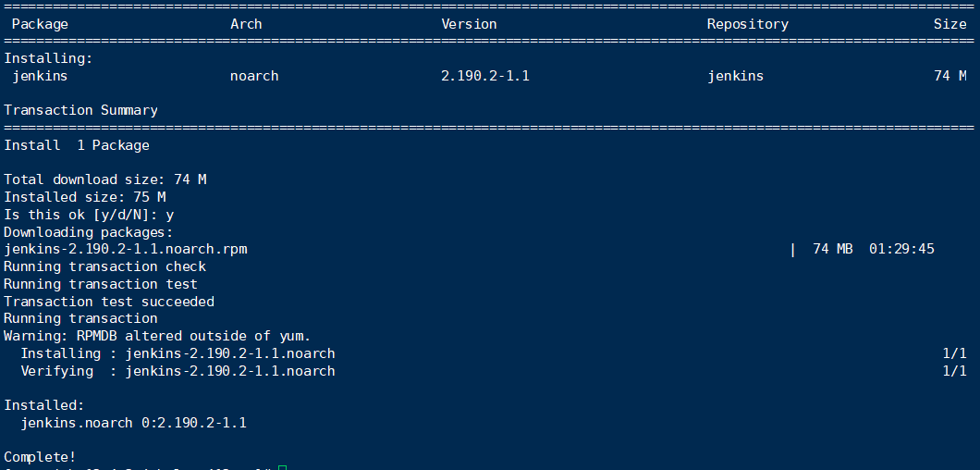Image resolution: width=980 pixels, height=470 pixels.
Task: Select the Version column header
Action: pyautogui.click(x=469, y=24)
